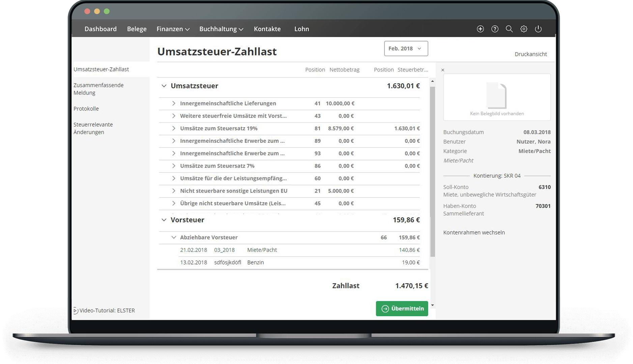Open Lohn in the top menu

click(x=301, y=29)
